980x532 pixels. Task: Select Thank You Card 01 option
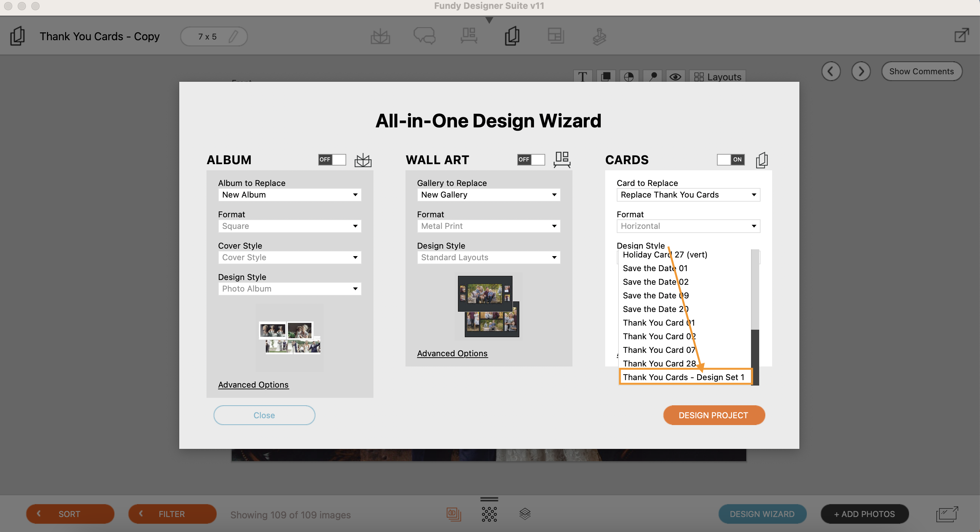tap(685, 323)
